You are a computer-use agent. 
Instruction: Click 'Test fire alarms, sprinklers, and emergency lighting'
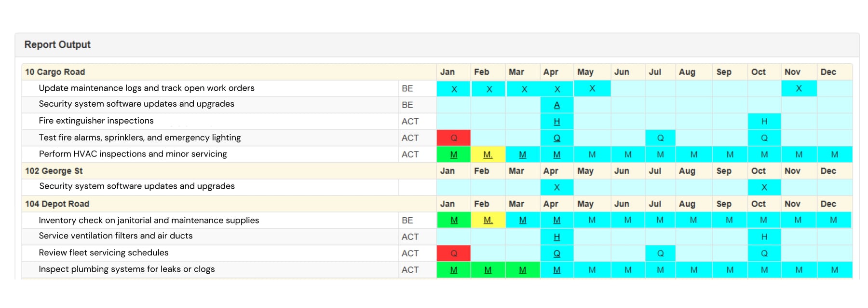(140, 138)
